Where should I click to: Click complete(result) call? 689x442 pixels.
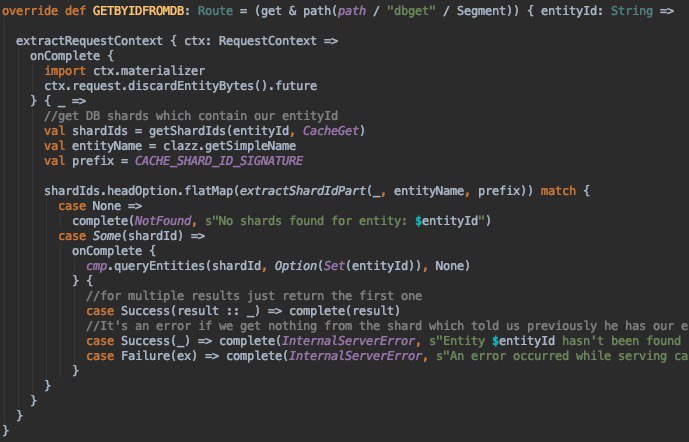point(345,311)
